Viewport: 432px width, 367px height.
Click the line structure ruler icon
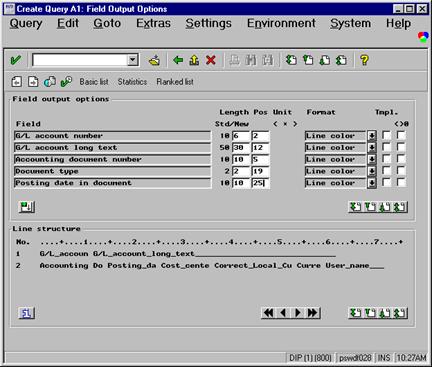click(x=26, y=313)
